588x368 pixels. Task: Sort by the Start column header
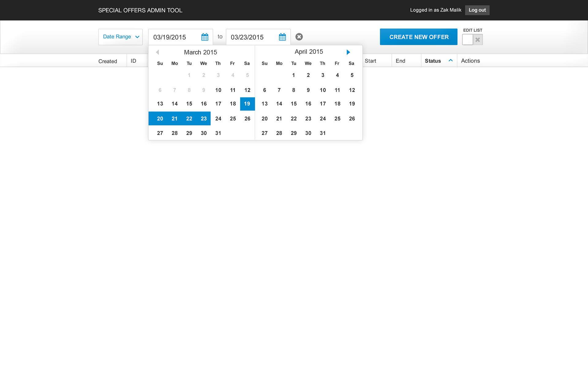click(370, 61)
